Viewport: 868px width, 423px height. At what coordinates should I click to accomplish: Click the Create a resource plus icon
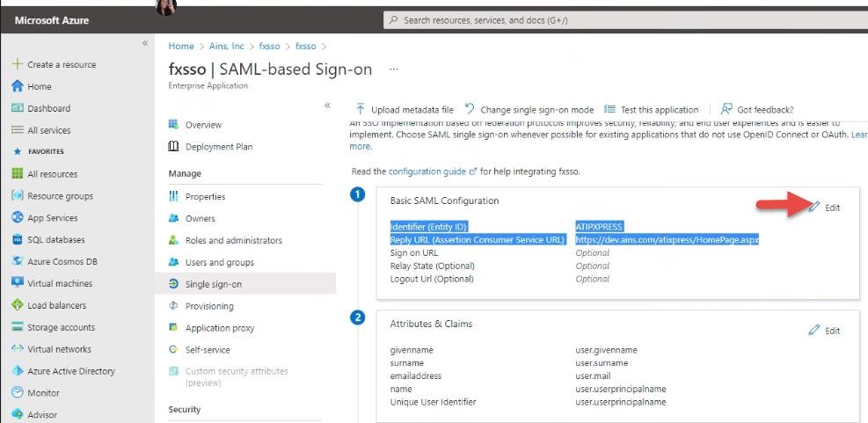(x=18, y=64)
